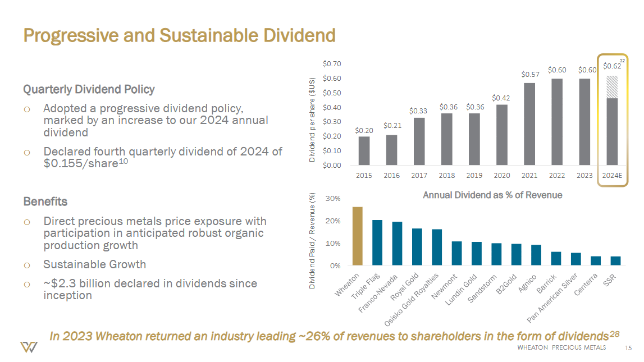Click the hatched portion of the 2024E bar
Screen dimensions: 644x362
[x=612, y=87]
